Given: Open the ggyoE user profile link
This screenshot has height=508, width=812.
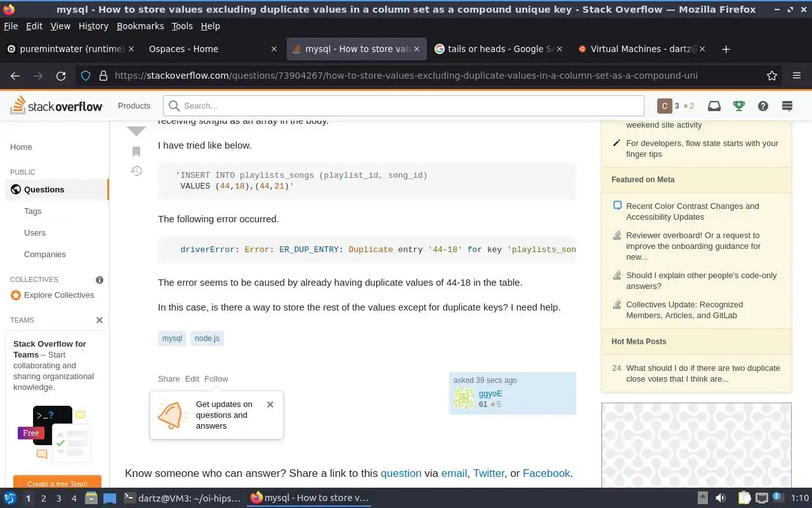Looking at the screenshot, I should tap(490, 393).
